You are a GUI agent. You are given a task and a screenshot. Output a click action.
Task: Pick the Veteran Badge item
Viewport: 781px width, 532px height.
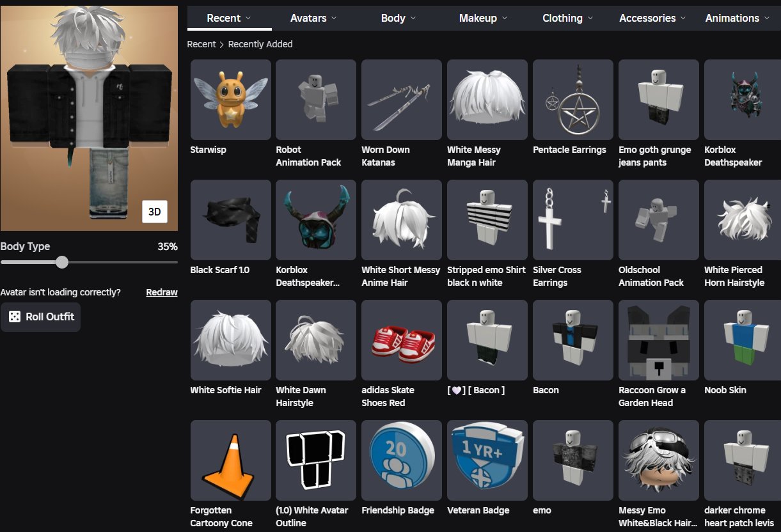point(487,460)
